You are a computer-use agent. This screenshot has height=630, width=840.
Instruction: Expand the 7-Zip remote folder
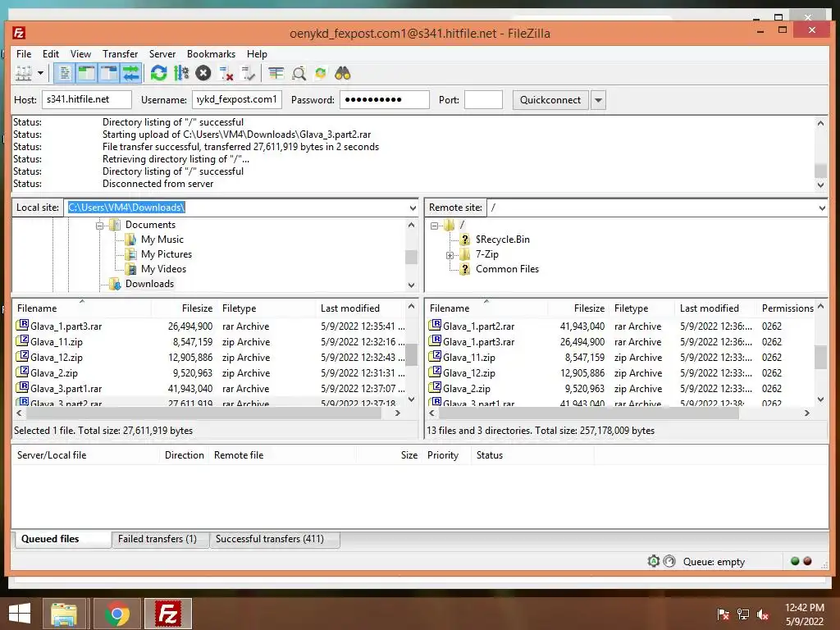click(450, 255)
